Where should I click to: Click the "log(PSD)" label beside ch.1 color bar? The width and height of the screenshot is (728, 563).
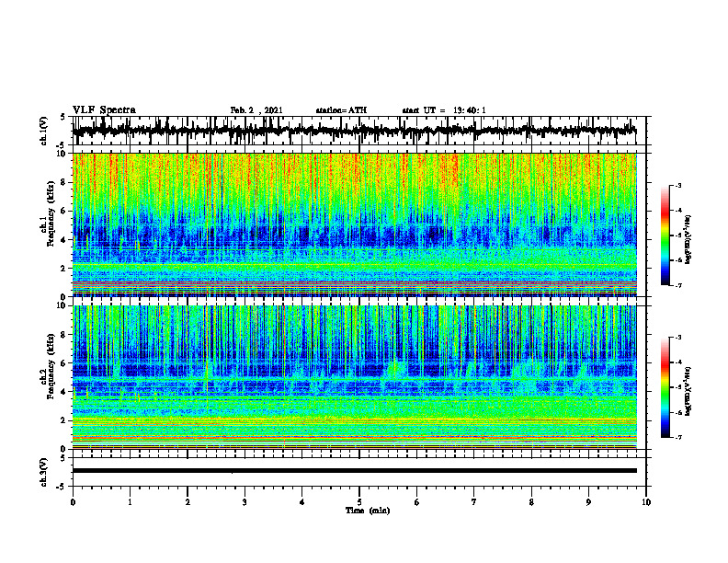[x=689, y=240]
